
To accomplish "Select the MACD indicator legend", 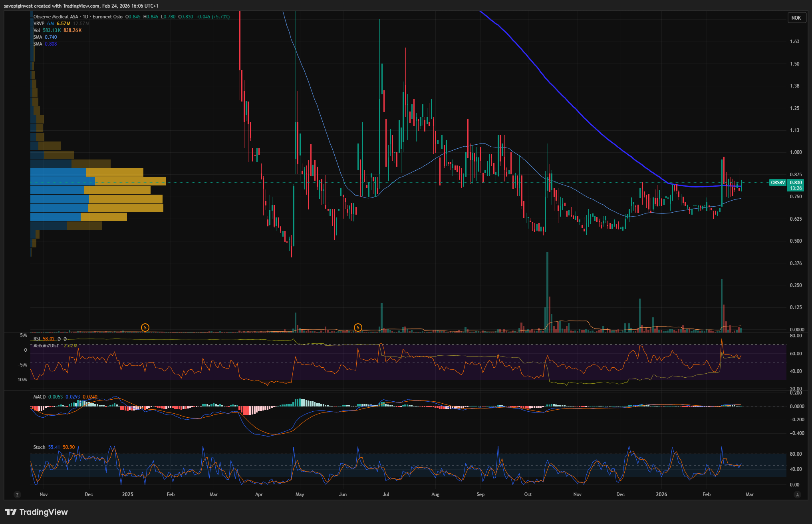I will pos(39,397).
